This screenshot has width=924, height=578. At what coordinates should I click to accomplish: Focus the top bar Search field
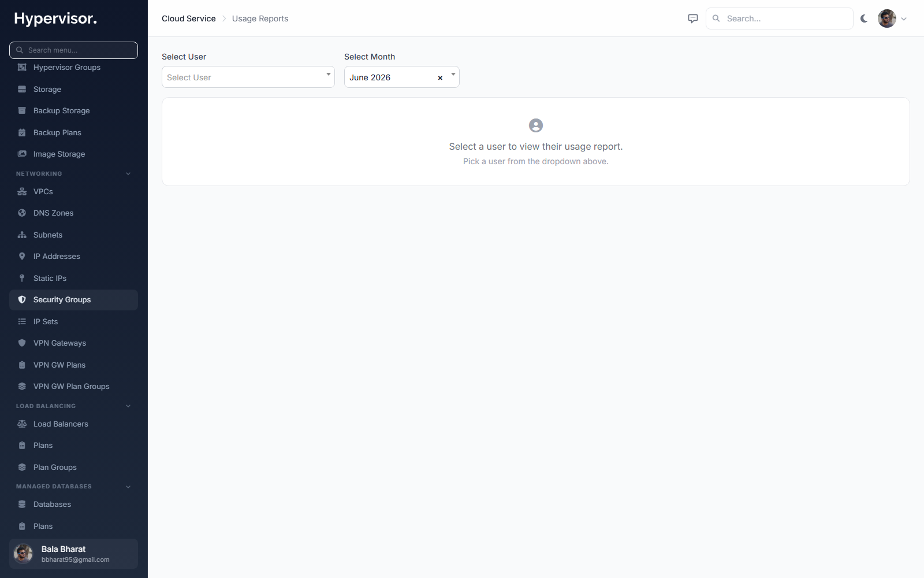point(779,18)
